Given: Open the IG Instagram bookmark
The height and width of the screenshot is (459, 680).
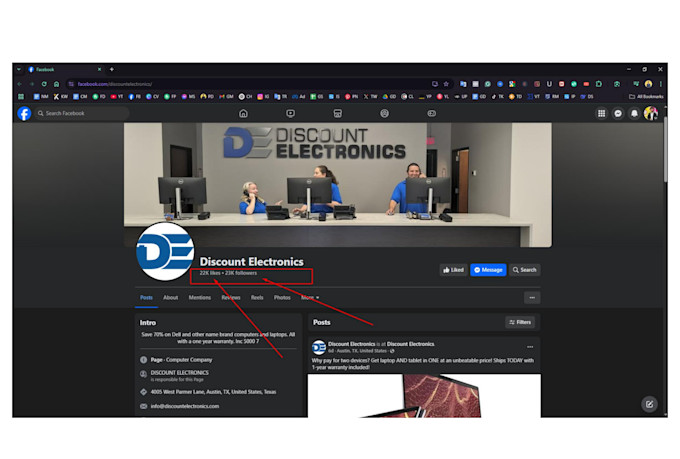Looking at the screenshot, I should (263, 97).
